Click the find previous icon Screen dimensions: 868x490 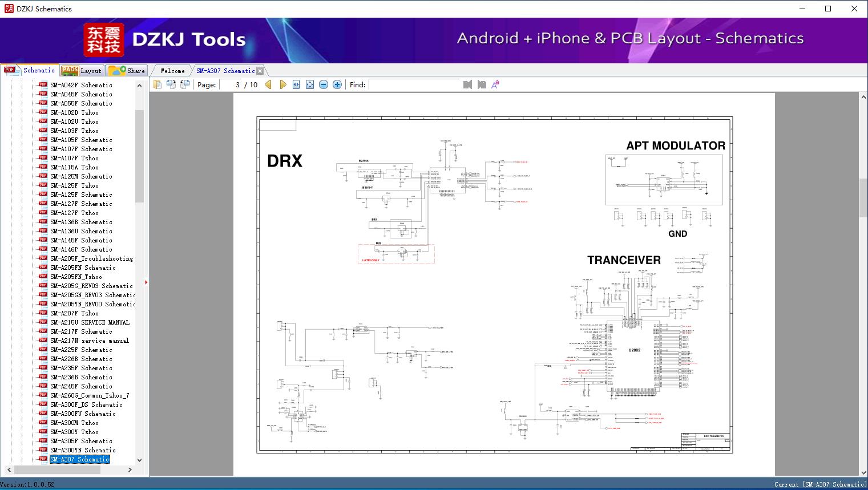pos(467,84)
